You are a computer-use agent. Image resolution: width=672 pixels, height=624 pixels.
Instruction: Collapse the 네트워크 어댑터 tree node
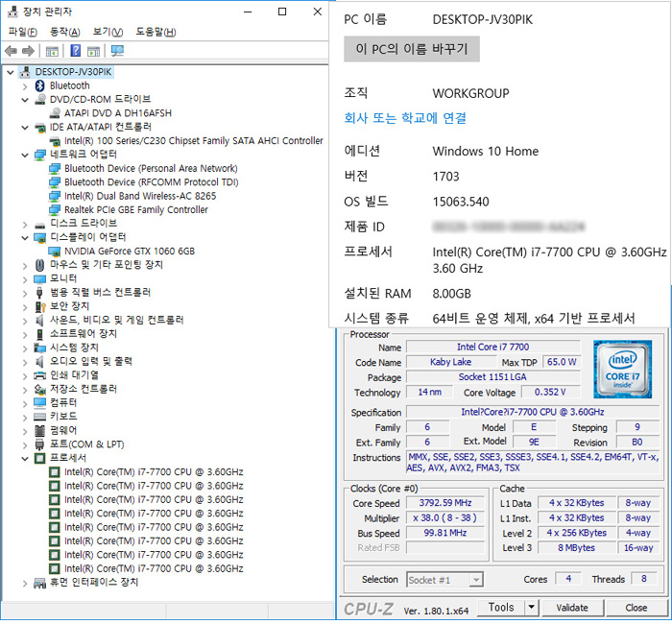(x=25, y=155)
